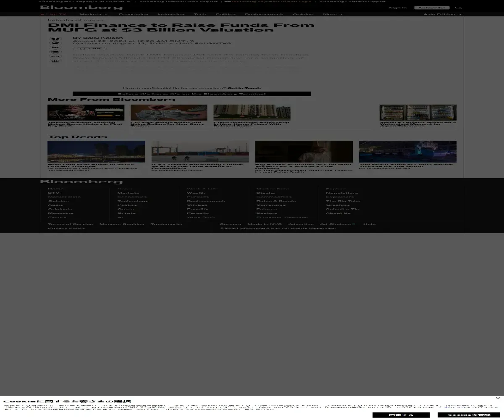Click footer Crypto link
504x420 pixels.
(126, 213)
